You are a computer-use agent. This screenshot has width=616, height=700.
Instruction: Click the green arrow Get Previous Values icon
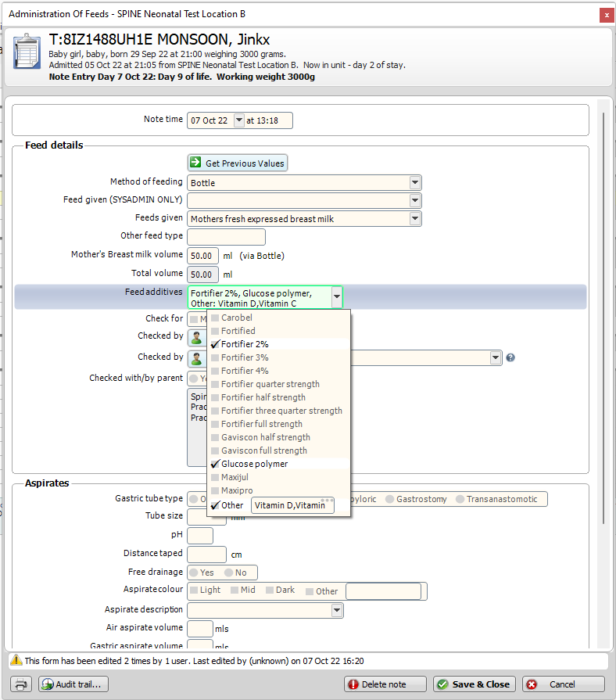tap(195, 162)
